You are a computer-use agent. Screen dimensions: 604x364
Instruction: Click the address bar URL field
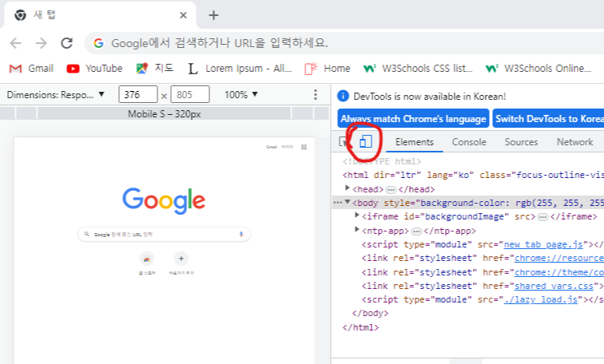pos(344,43)
